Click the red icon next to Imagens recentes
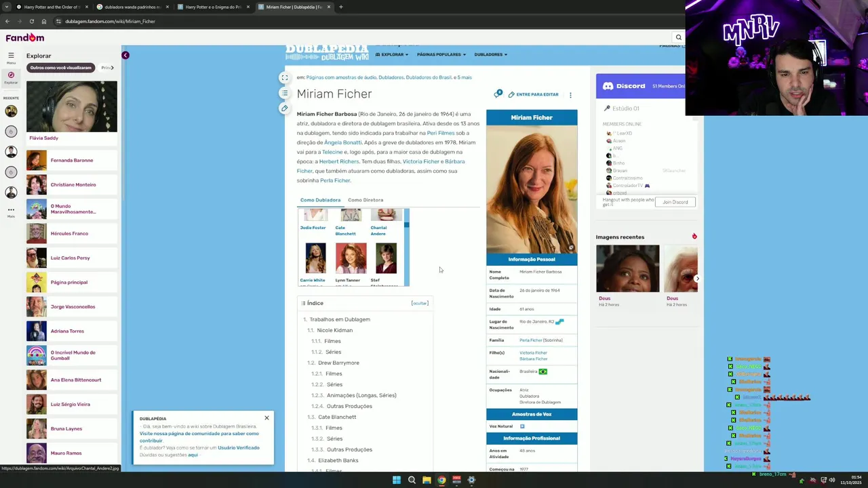 (694, 237)
